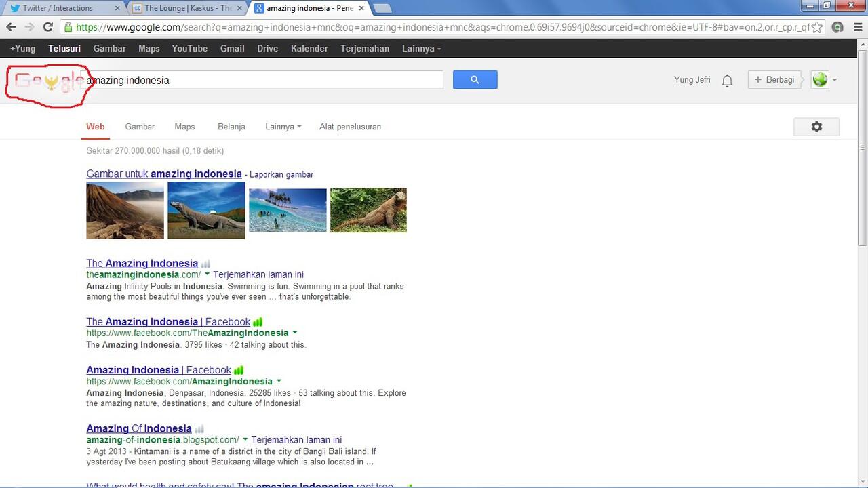Open Maps in the black Google bar

click(149, 49)
